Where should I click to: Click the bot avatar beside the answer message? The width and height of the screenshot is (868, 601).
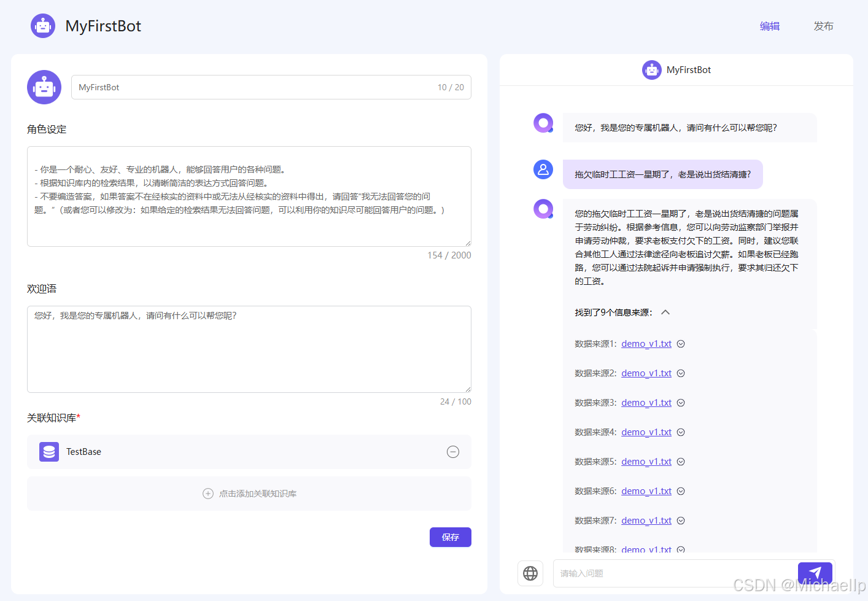coord(543,209)
